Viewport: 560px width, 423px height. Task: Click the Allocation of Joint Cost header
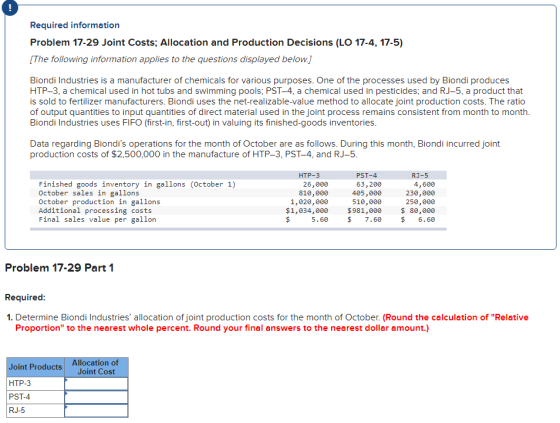96,367
